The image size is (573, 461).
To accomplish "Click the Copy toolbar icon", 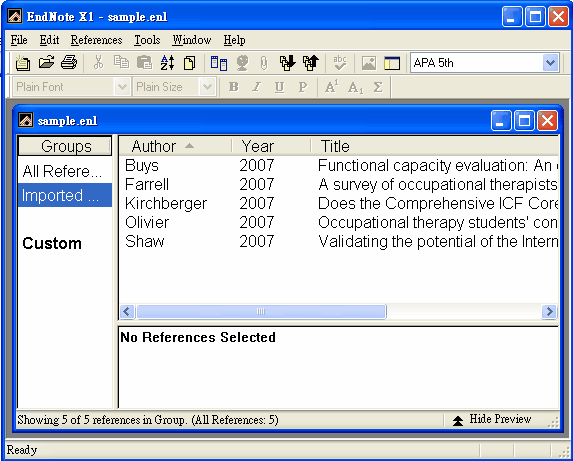I will 121,63.
